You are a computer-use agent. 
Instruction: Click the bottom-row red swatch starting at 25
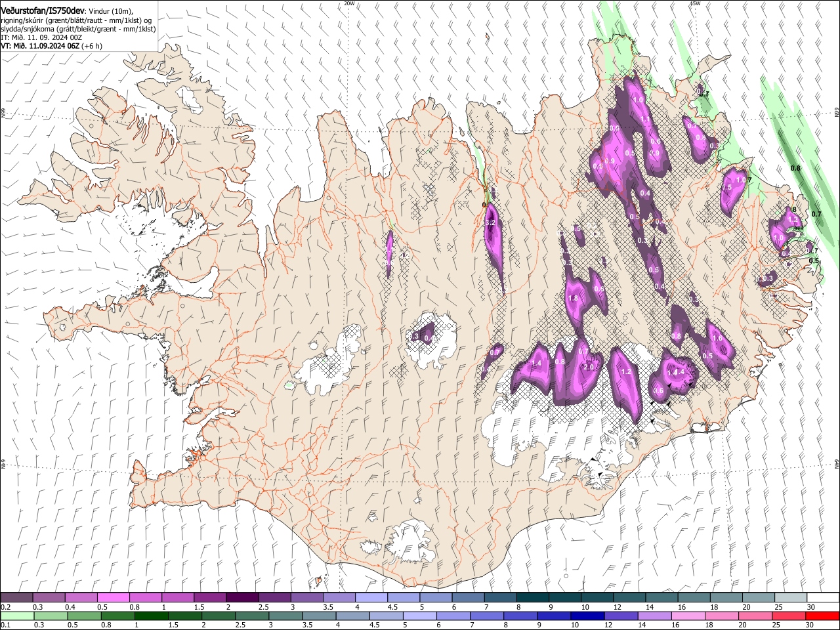(788, 616)
